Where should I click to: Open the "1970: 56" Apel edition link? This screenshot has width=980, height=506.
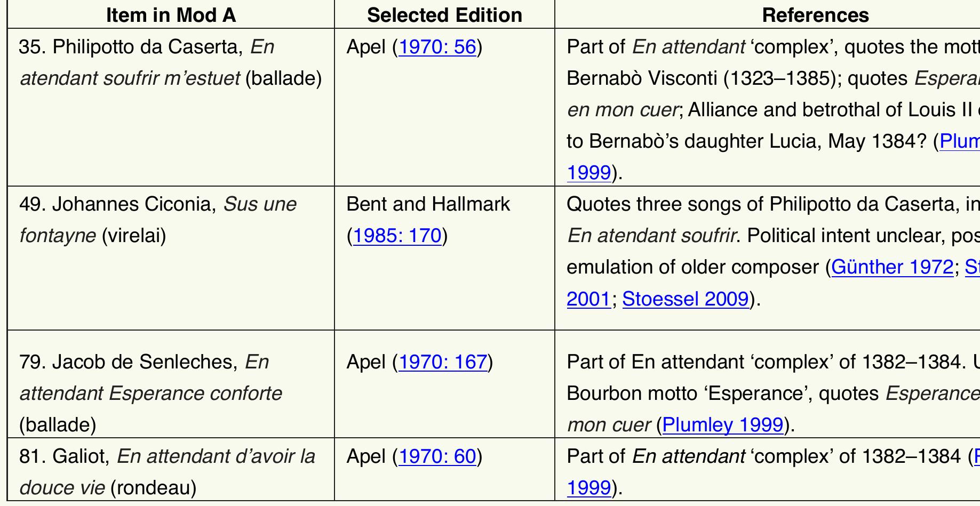coord(437,47)
